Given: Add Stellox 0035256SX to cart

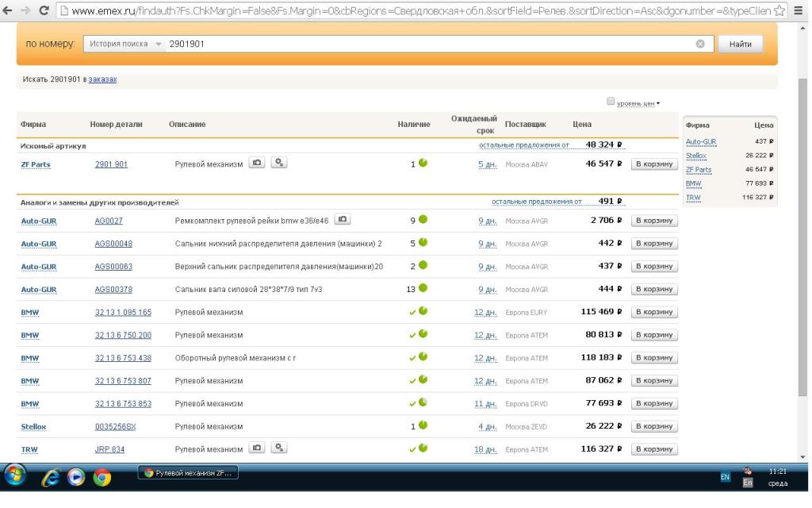Looking at the screenshot, I should (x=654, y=426).
